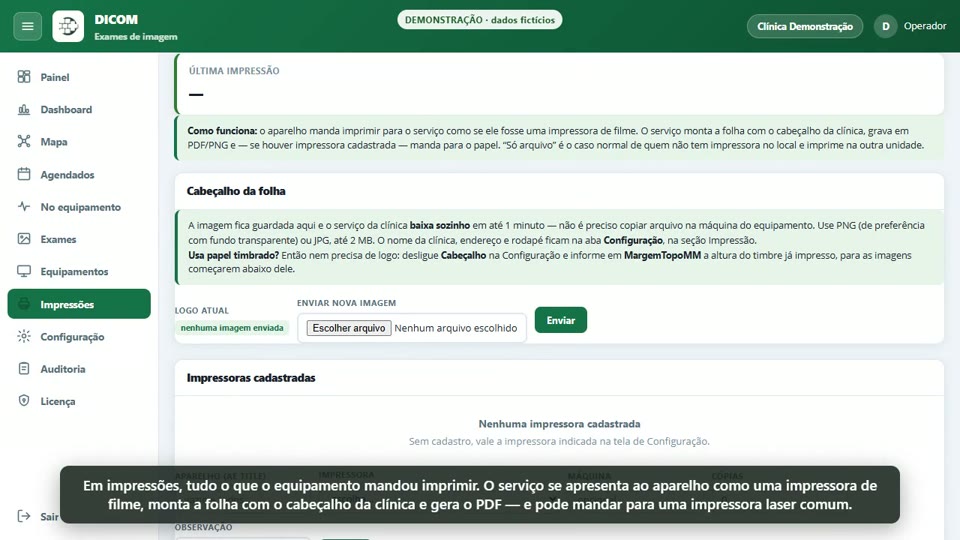Click the Licença shield icon

coord(24,401)
